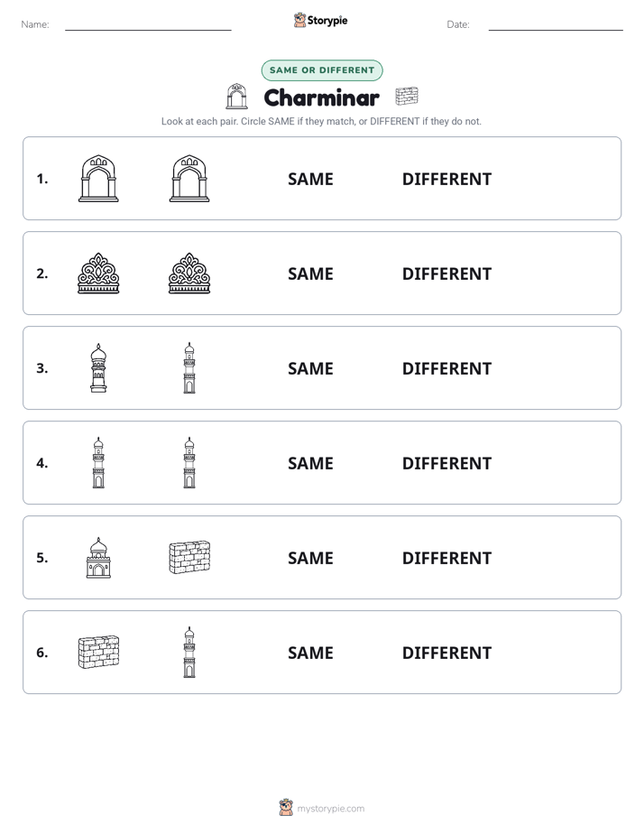Click the tall minaret on right in row 3
The width and height of the screenshot is (644, 834).
point(189,368)
